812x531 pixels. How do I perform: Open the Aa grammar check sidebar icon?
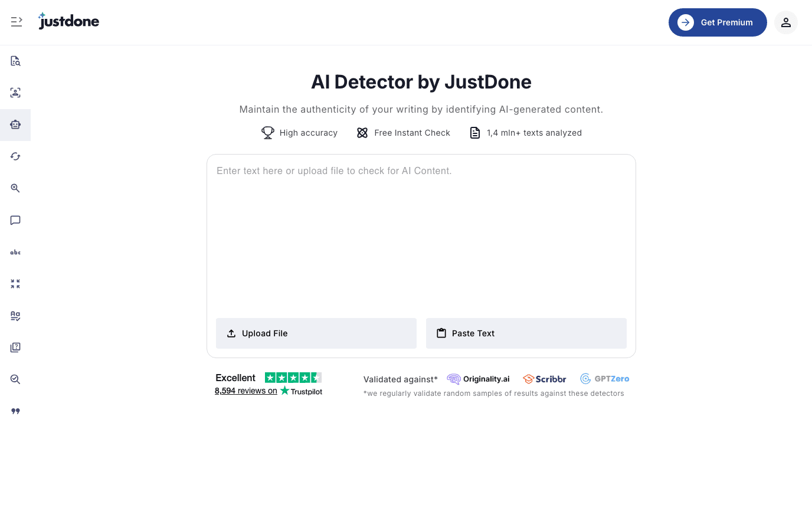pyautogui.click(x=15, y=316)
